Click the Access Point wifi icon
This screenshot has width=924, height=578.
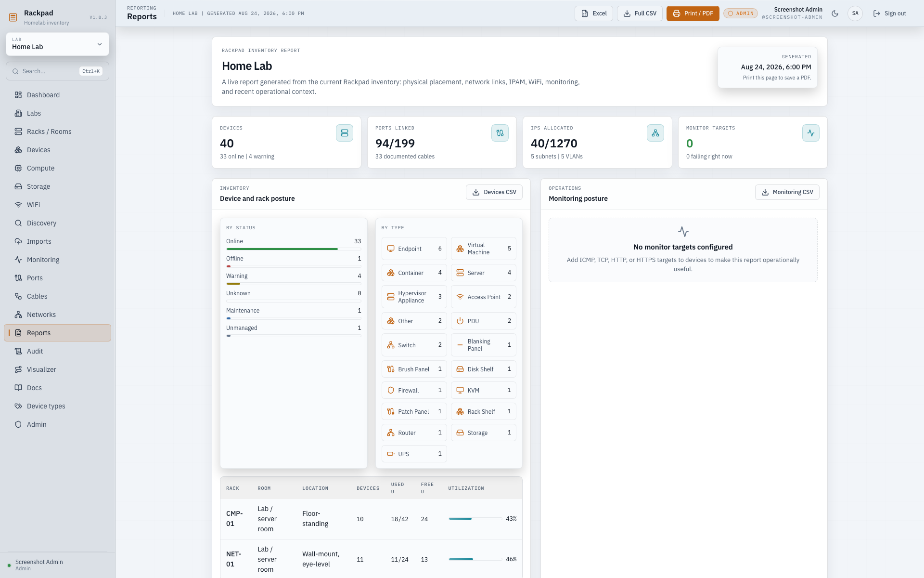tap(460, 297)
